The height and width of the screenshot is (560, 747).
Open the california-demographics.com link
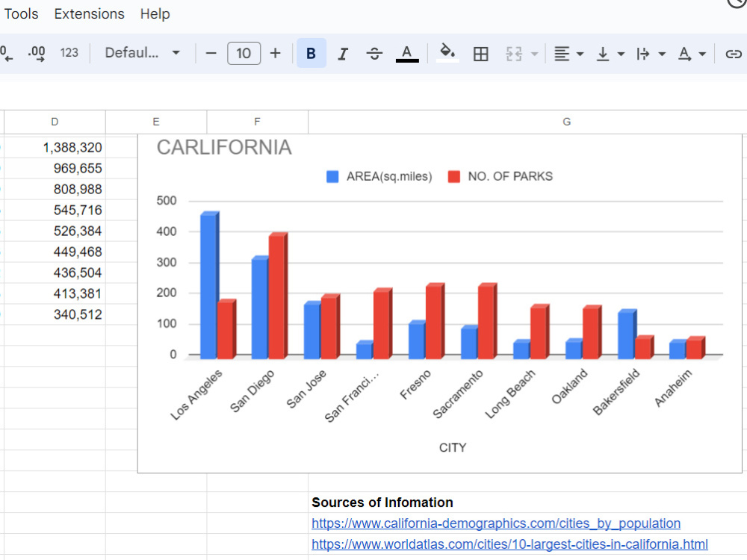pyautogui.click(x=496, y=523)
